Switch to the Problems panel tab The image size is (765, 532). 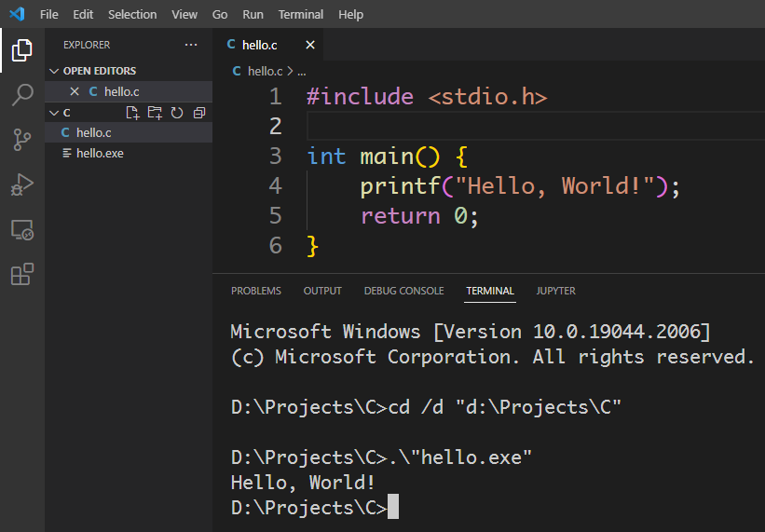[255, 291]
